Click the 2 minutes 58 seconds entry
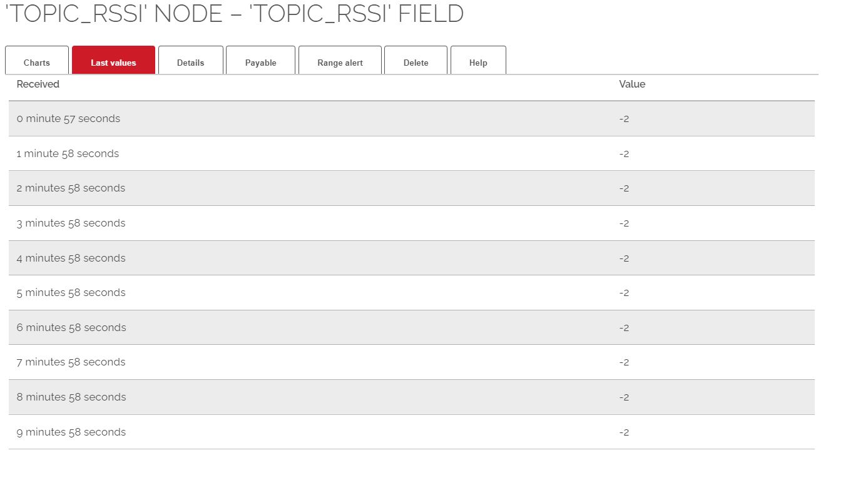The height and width of the screenshot is (480, 868). point(71,188)
